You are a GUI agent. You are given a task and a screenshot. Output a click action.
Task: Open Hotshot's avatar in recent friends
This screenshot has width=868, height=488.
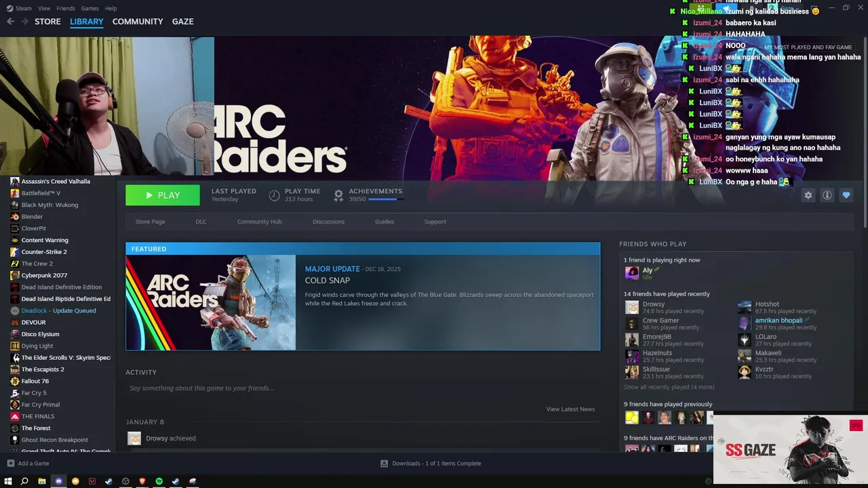745,307
